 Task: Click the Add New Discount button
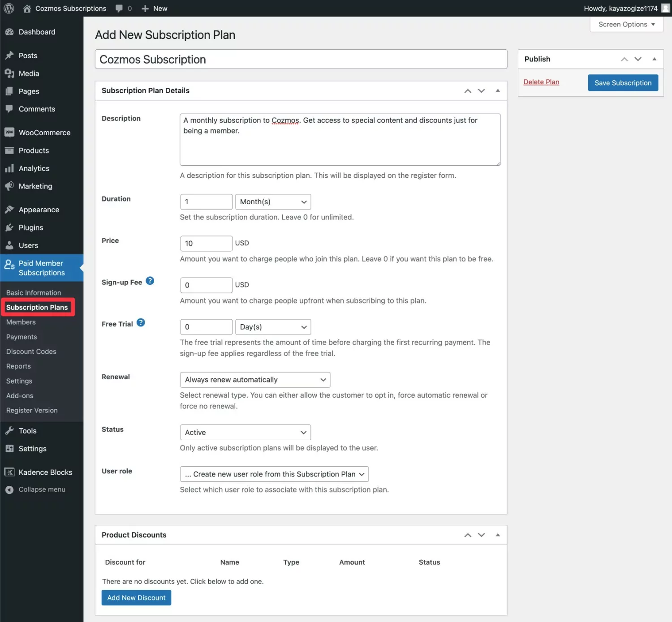tap(136, 598)
